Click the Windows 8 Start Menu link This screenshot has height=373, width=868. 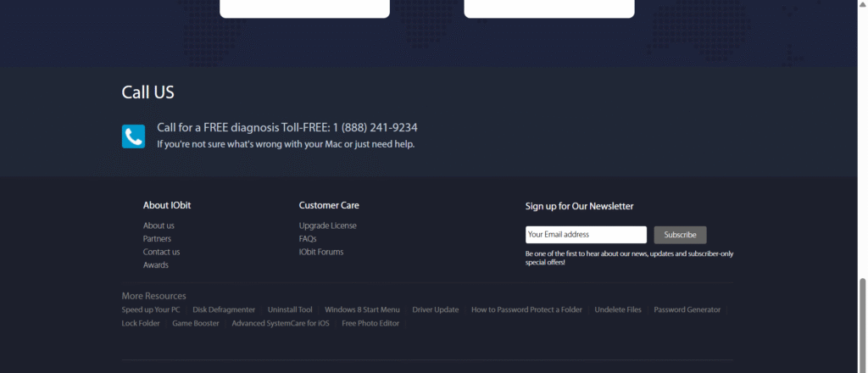[362, 310]
